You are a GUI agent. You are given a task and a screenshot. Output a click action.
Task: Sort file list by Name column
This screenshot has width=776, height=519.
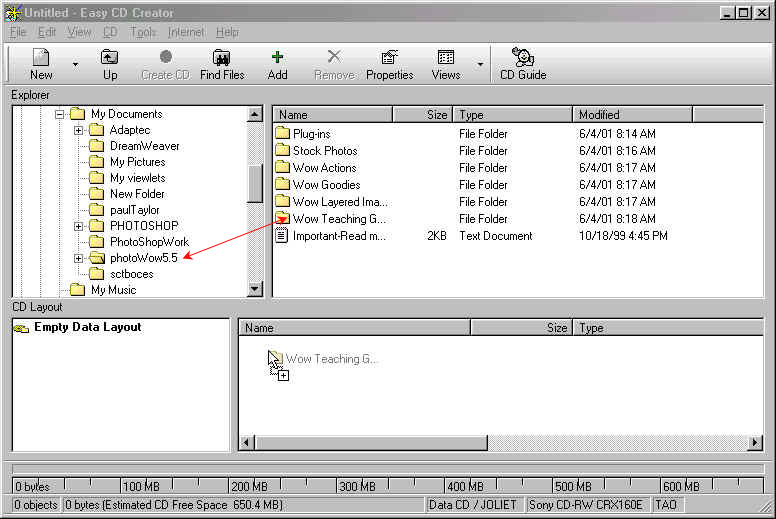[333, 115]
